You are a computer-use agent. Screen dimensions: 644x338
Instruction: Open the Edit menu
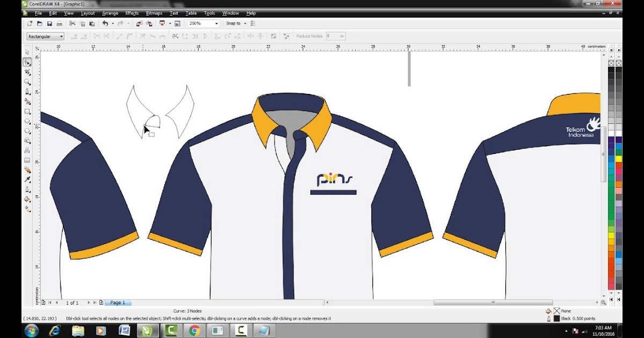[53, 13]
